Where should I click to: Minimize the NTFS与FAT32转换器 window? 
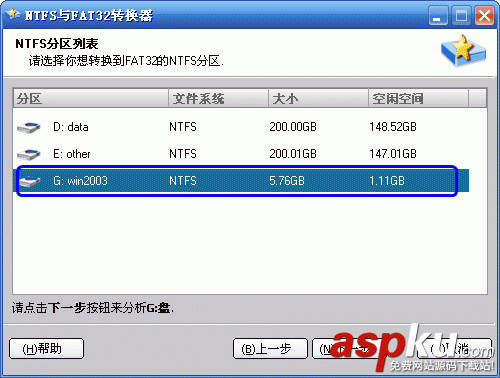tap(438, 16)
